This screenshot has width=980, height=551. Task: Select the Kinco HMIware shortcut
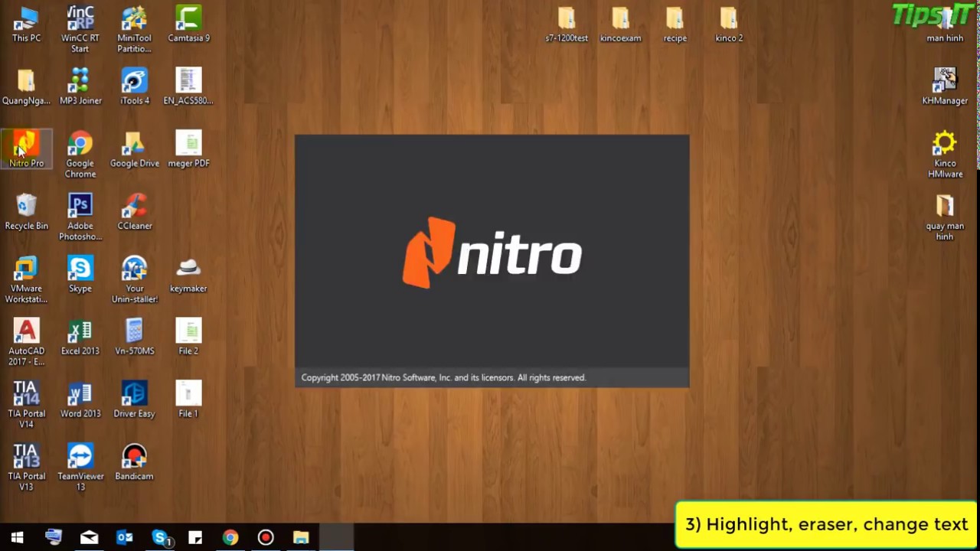tap(945, 155)
